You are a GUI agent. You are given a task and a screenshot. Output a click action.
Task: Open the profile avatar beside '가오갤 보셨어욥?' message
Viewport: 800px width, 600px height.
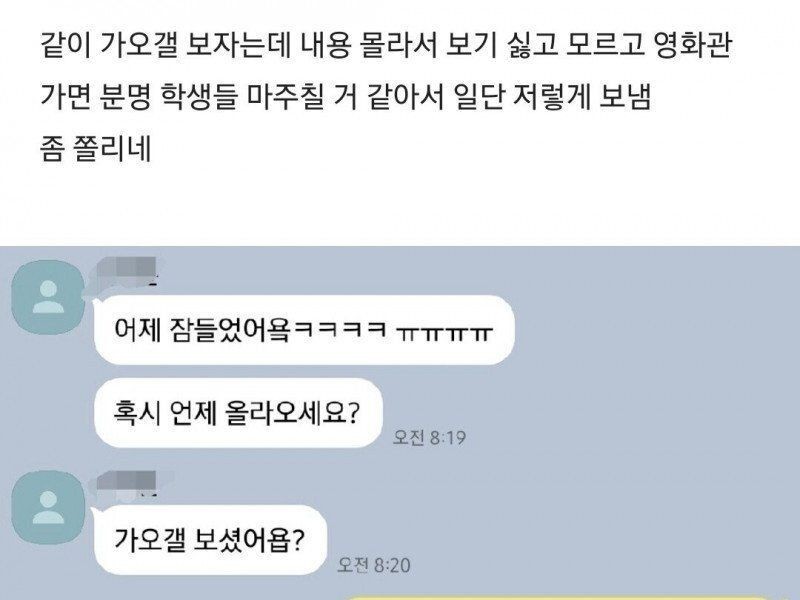[x=48, y=507]
